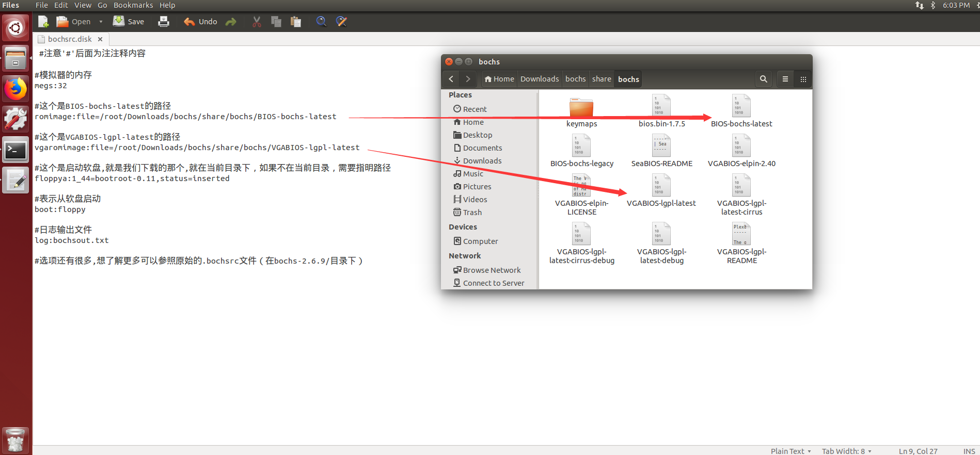980x455 pixels.
Task: Click the Downloads breadcrumb button
Action: click(540, 79)
